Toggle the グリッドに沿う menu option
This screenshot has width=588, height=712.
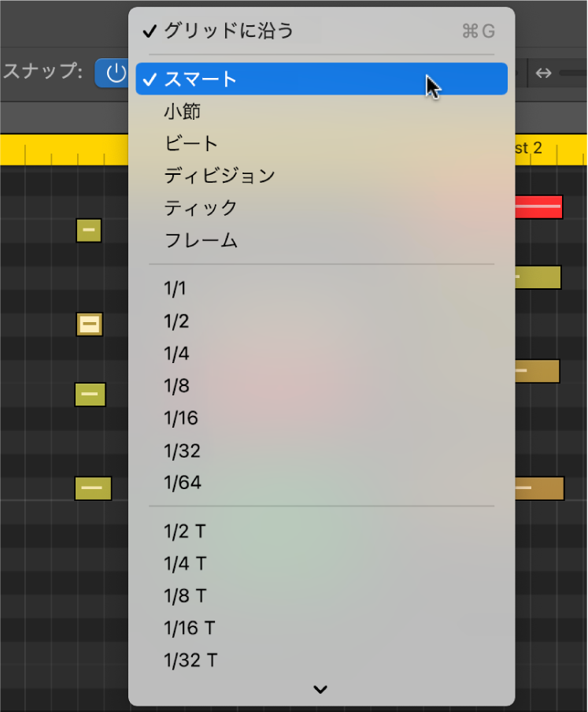(x=321, y=31)
